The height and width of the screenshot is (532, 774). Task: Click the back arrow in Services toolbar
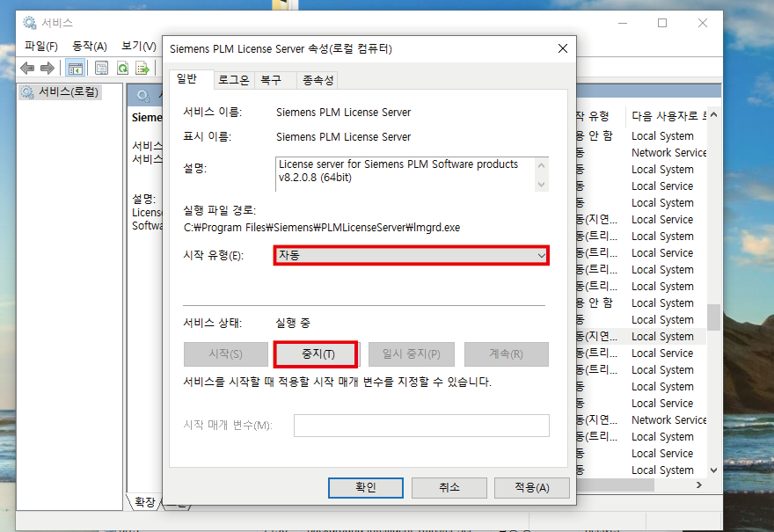(x=27, y=68)
